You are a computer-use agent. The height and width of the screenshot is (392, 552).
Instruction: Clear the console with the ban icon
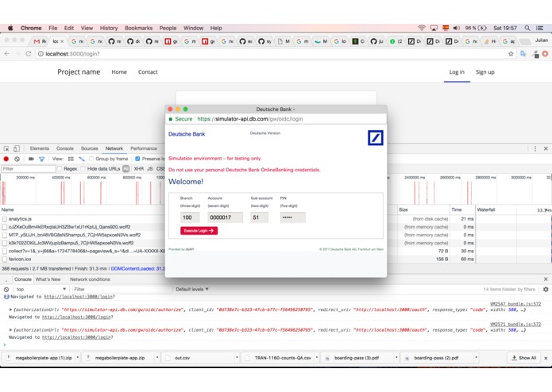coord(6,290)
